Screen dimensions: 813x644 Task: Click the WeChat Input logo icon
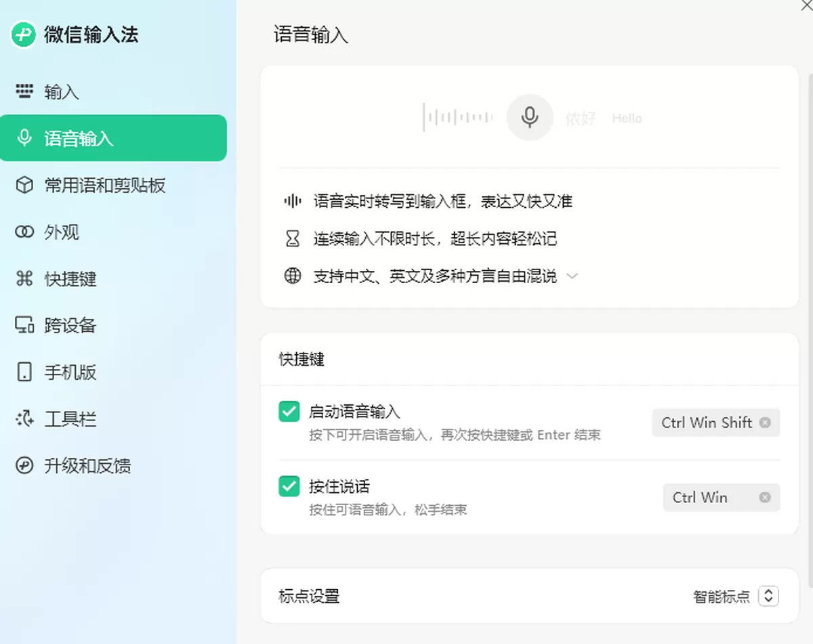tap(24, 35)
